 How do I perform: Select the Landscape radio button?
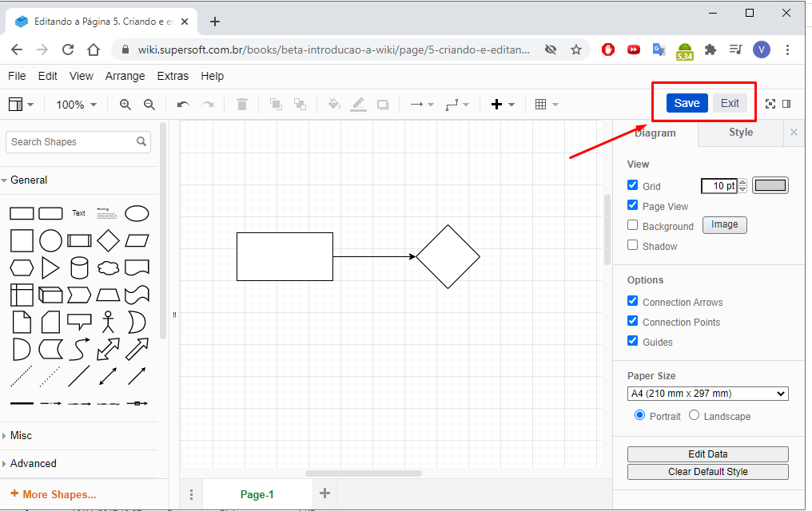[x=694, y=415]
